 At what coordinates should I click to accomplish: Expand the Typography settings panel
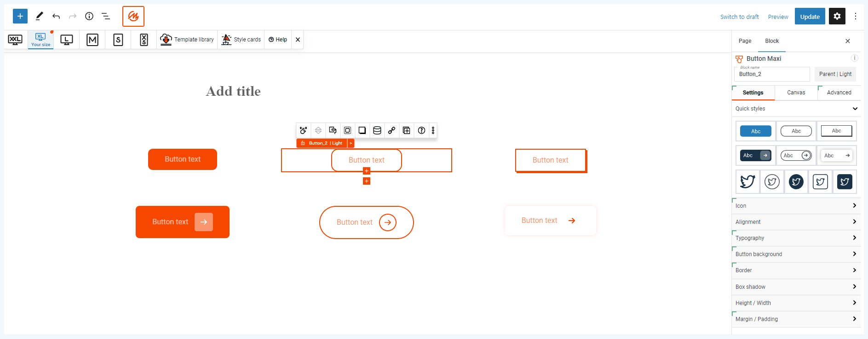click(x=796, y=238)
